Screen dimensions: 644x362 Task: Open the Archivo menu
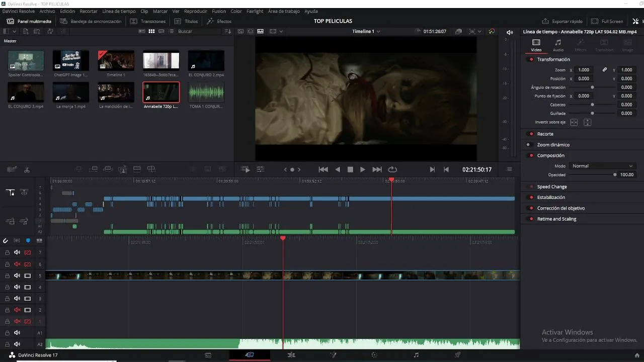click(x=47, y=11)
